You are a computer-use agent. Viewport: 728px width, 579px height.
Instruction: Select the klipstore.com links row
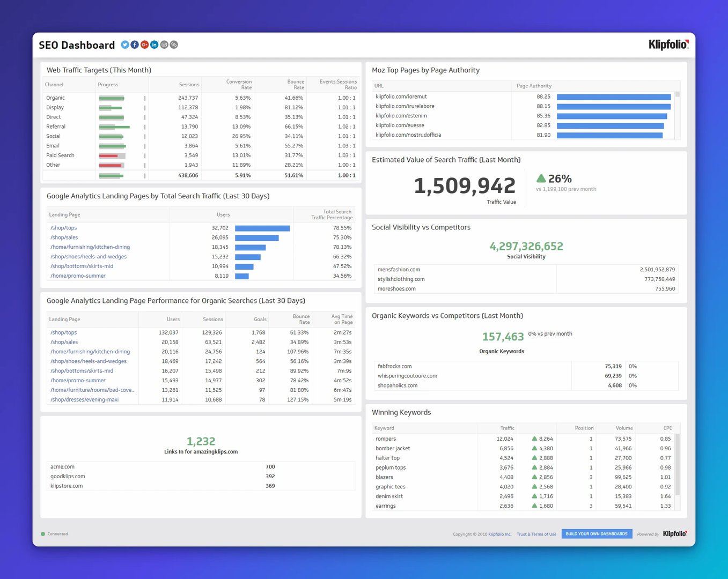201,486
